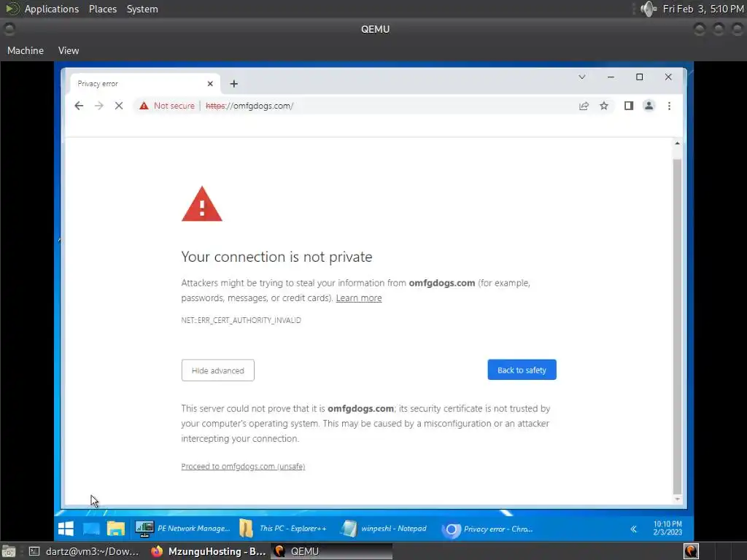Open QEMU Machine menu

click(26, 50)
